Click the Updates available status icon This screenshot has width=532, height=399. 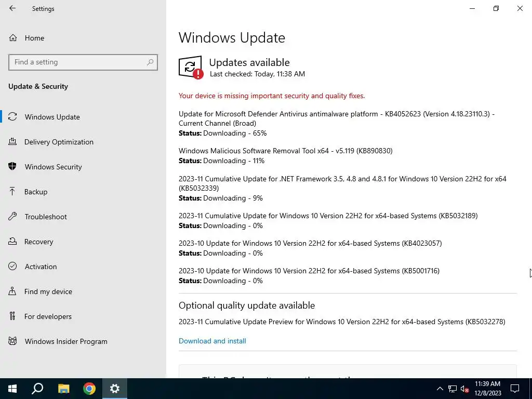[x=191, y=68]
